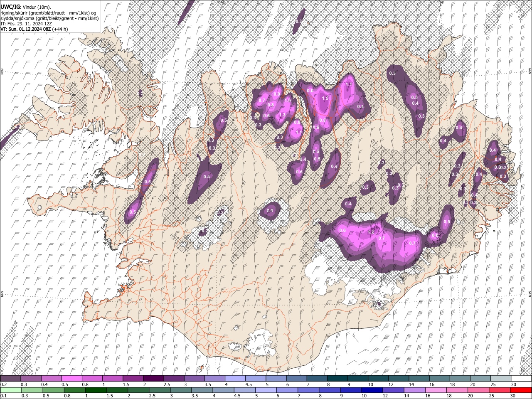Select the 0.3–0.5 light green rain swatch

point(32,390)
